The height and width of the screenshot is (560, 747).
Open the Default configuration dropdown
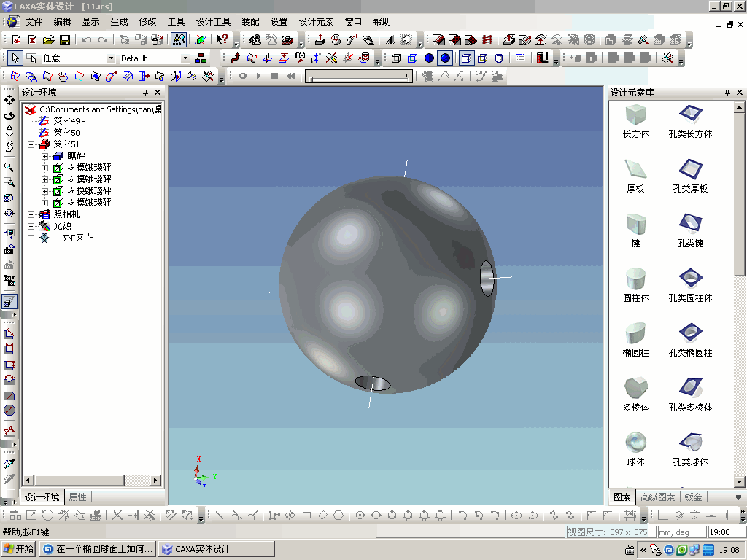[185, 58]
